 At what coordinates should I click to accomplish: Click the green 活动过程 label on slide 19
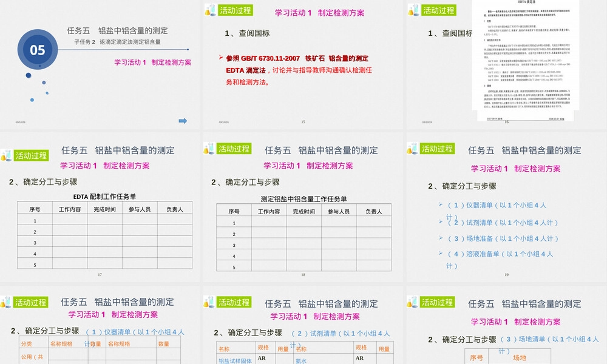click(438, 149)
